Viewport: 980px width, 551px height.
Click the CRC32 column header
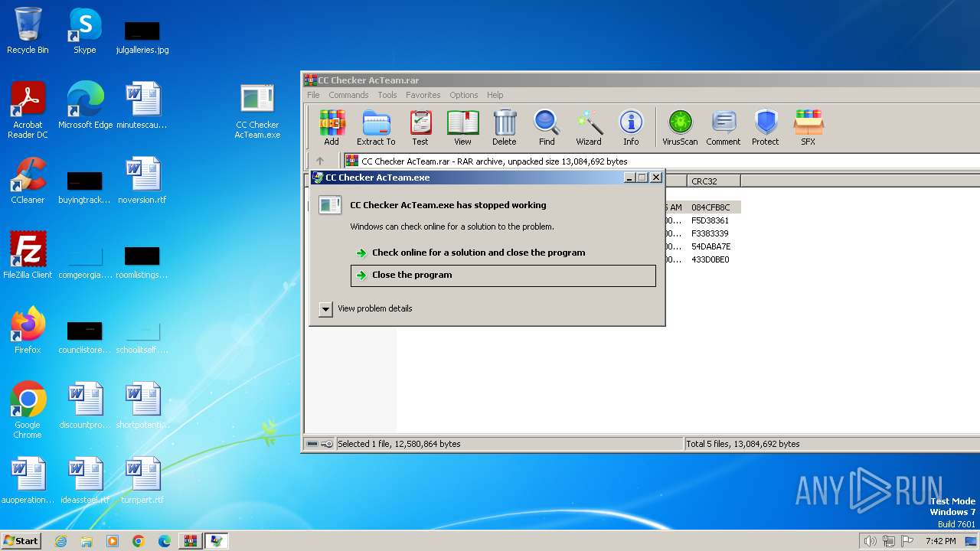714,181
